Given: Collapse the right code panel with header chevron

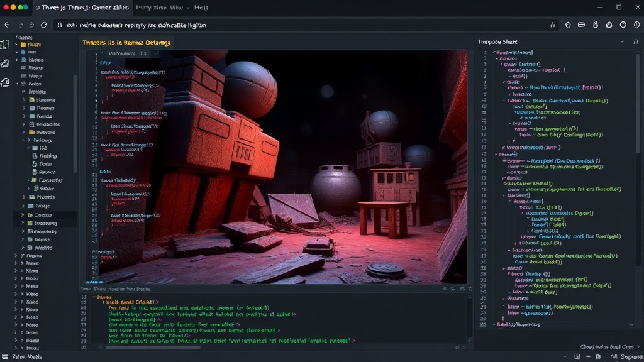Looking at the screenshot, I should click(622, 42).
